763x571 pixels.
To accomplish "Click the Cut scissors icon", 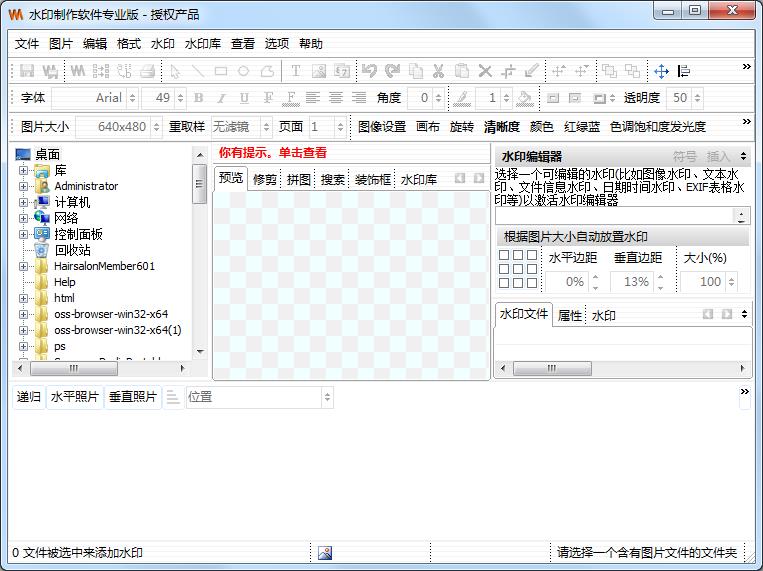I will click(x=438, y=71).
